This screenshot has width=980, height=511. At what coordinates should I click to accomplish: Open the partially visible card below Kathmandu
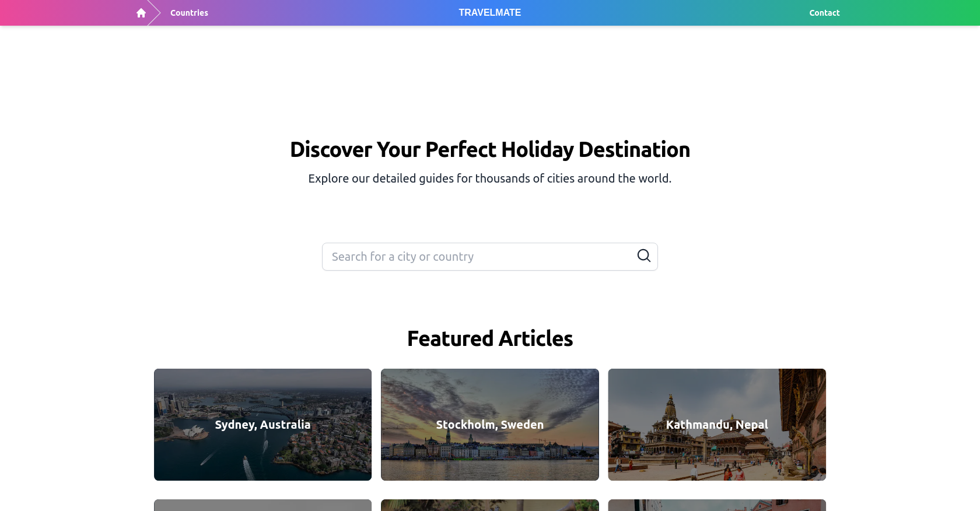(x=717, y=505)
